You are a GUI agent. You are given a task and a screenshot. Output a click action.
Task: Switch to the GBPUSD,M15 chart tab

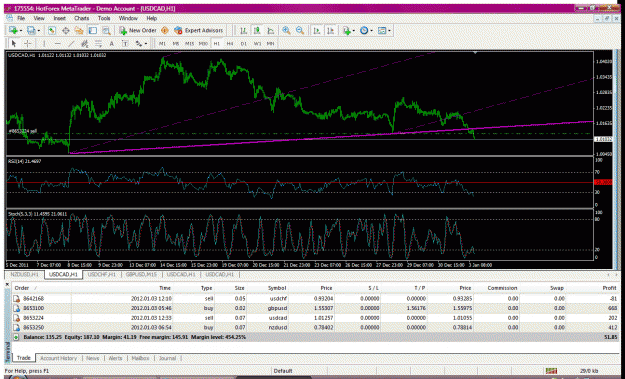tap(141, 275)
